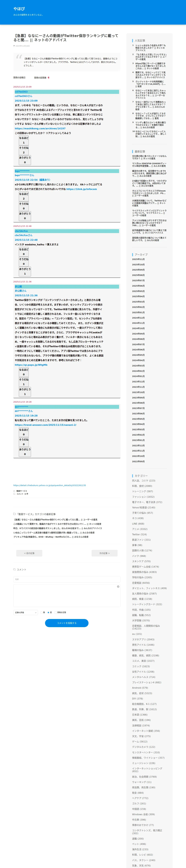
Task: Open popular post 5 クレジットカードの利用明細に
Action: coord(151,84)
